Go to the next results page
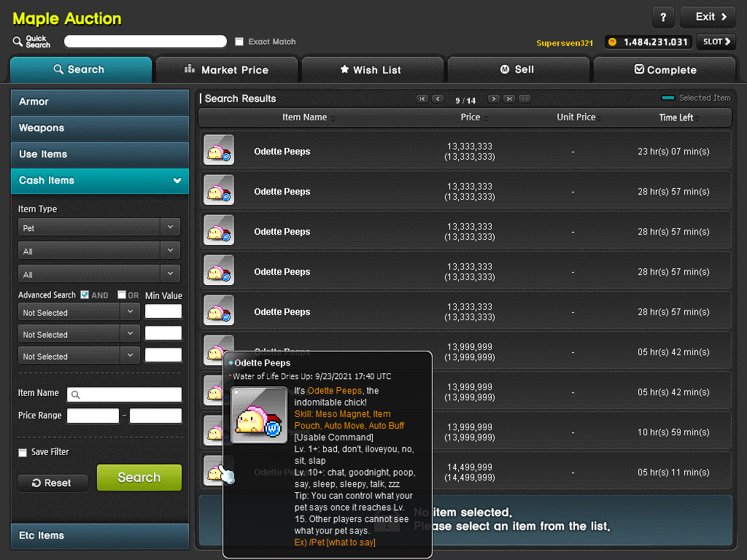The image size is (747, 560). (494, 99)
